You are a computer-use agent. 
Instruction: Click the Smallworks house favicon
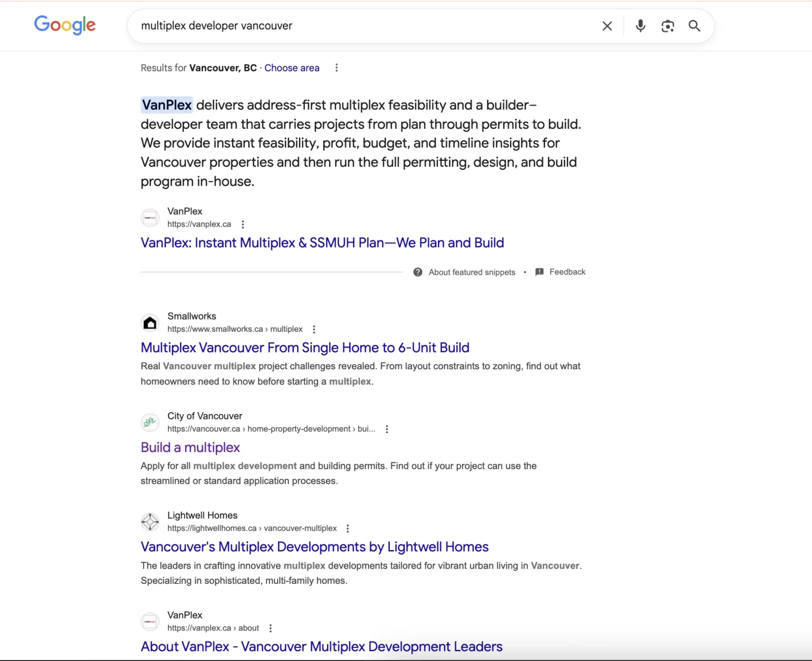[x=150, y=323]
